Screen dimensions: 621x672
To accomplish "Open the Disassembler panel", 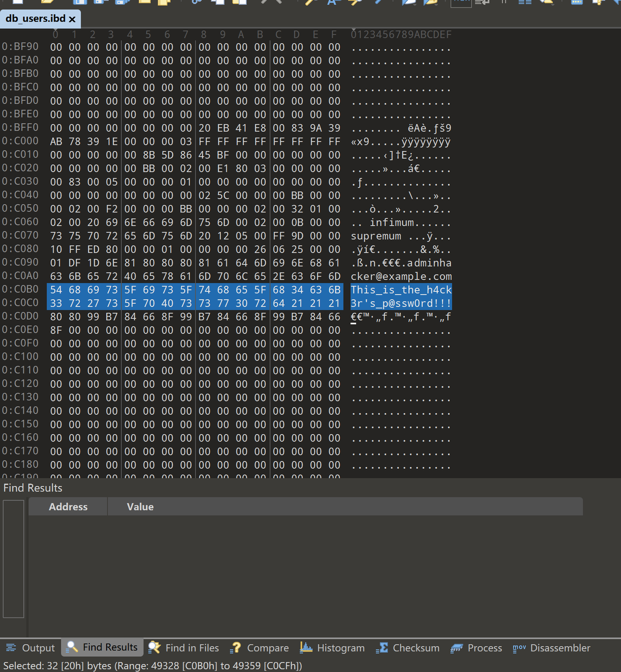I will [x=552, y=648].
